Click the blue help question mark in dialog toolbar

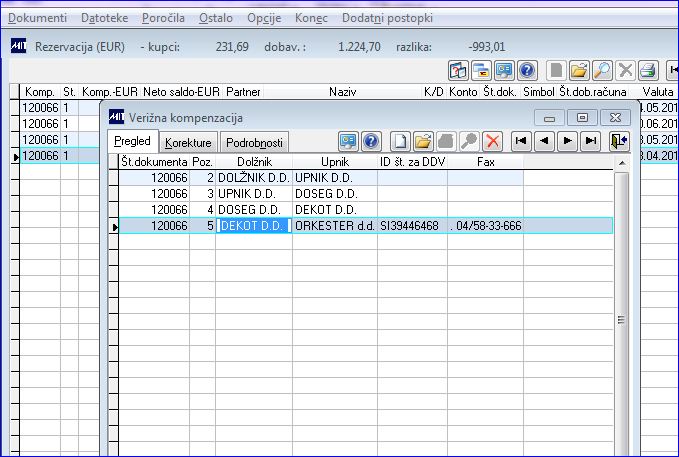click(371, 141)
